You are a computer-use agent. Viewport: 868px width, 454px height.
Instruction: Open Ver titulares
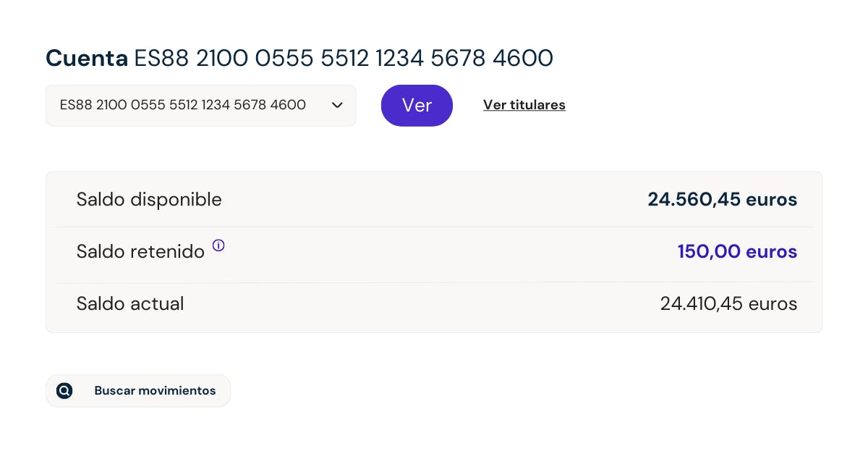tap(524, 105)
